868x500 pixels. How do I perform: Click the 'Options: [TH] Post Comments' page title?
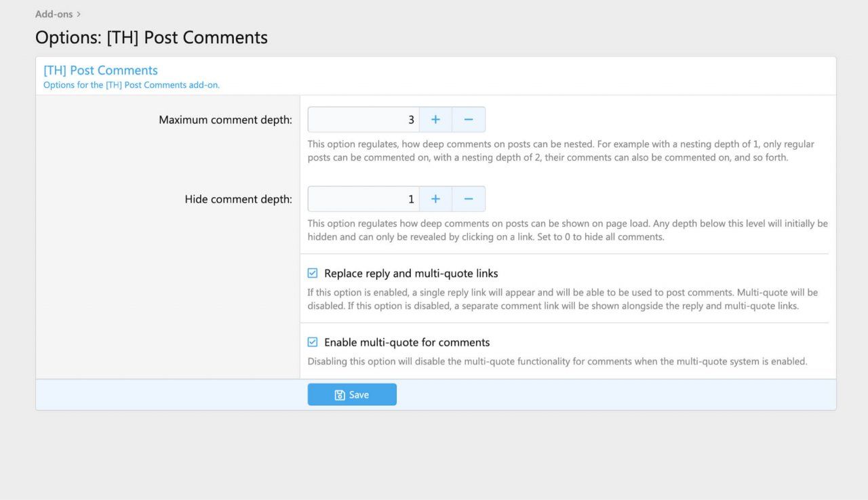(151, 37)
